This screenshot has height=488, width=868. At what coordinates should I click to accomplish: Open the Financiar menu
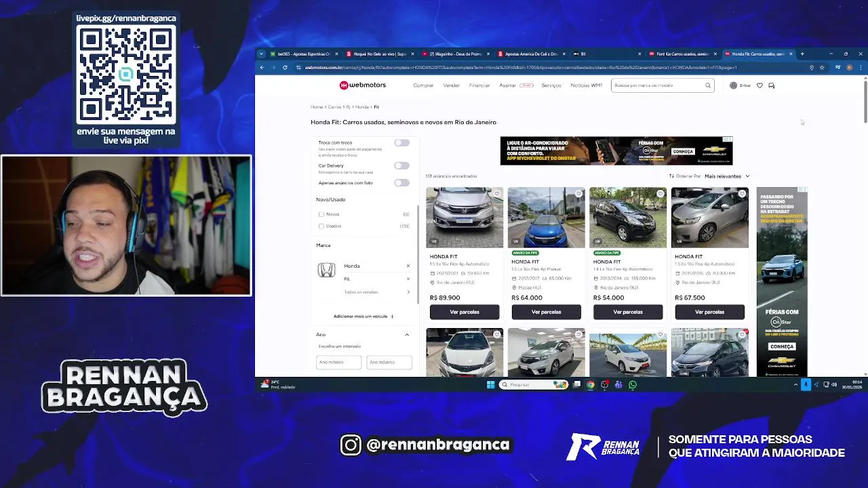[479, 85]
